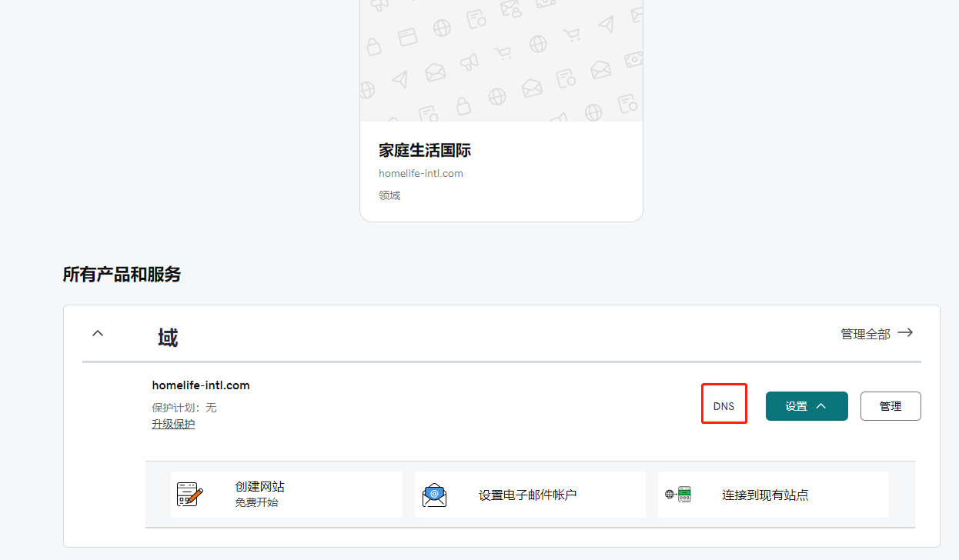Click the globe-server icon for 连接到现有站点

point(678,495)
